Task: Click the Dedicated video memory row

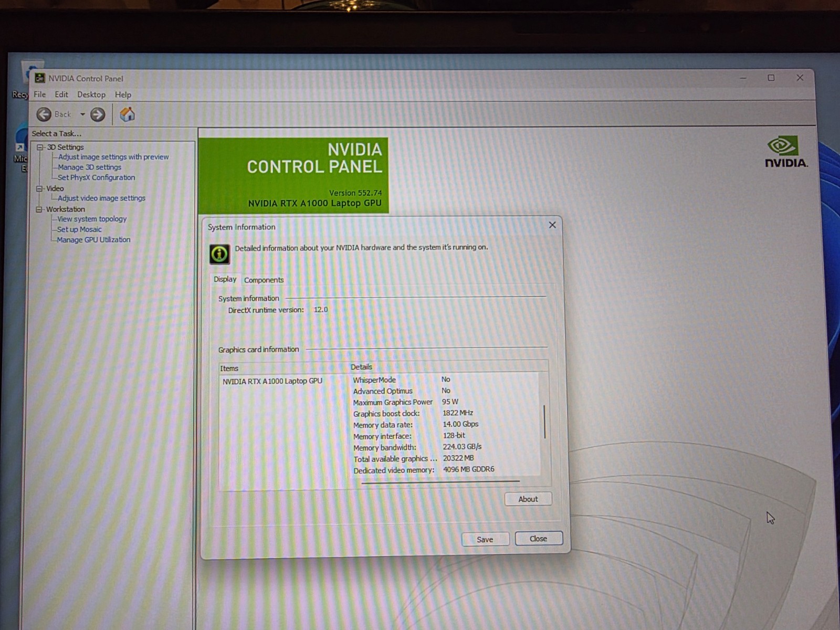Action: pos(424,470)
